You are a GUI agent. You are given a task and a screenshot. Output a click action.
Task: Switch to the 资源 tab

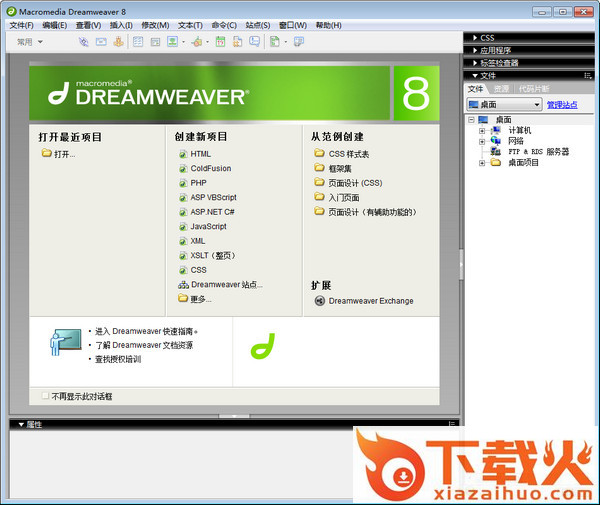point(501,89)
